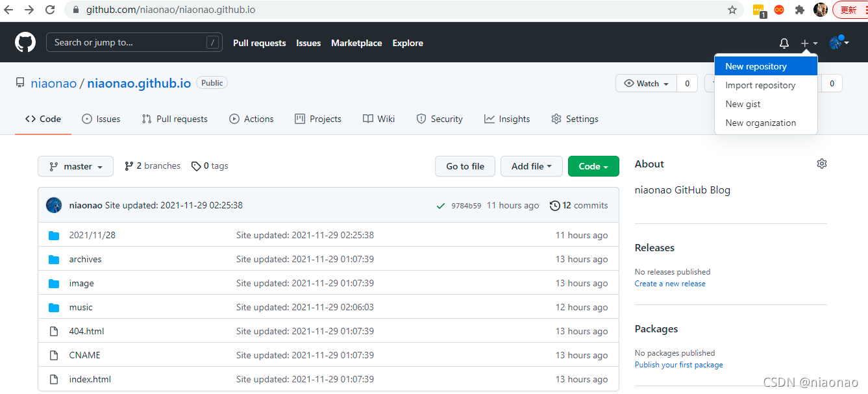
Task: Open the image folder
Action: pos(81,283)
